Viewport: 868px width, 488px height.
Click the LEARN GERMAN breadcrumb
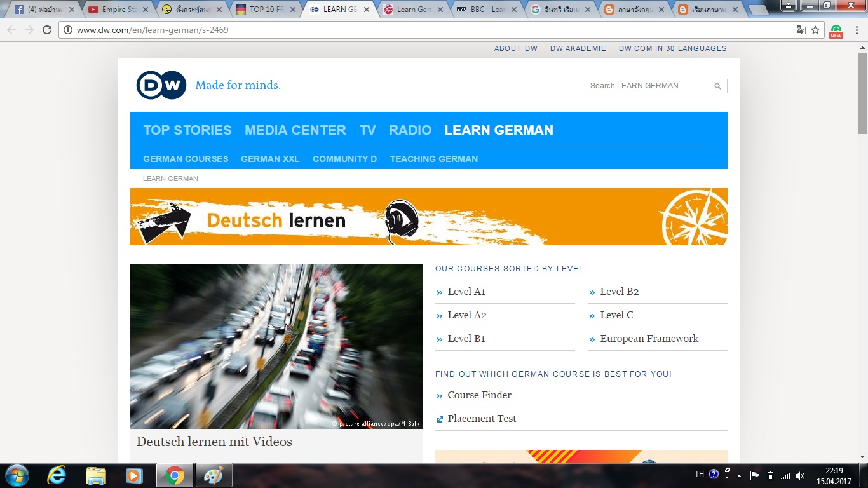tap(170, 179)
